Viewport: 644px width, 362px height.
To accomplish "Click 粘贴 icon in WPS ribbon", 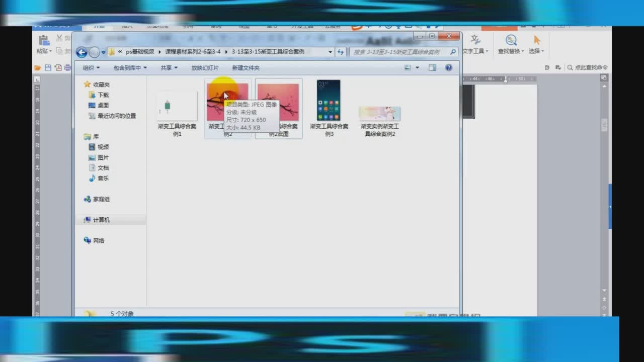I will point(44,40).
